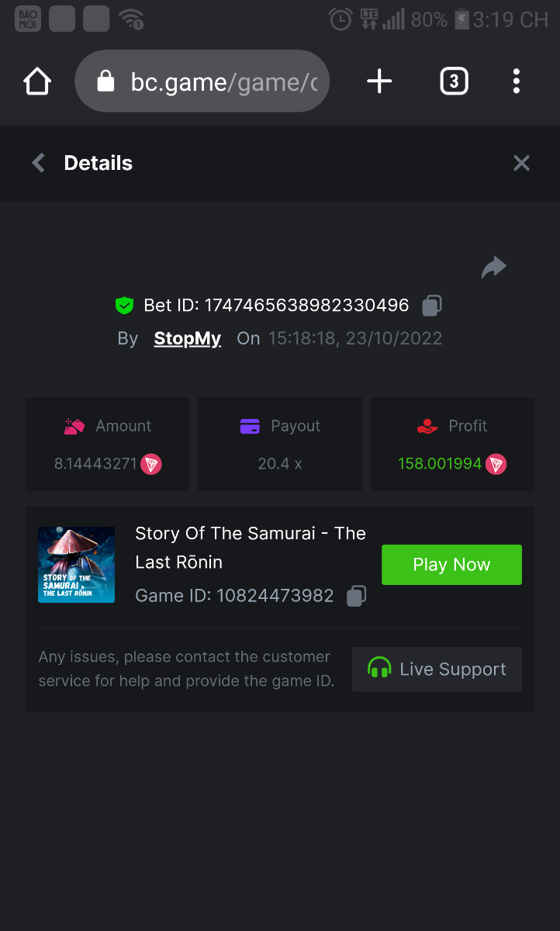560x931 pixels.
Task: Open Story Of The Samurai game thumbnail
Action: (x=76, y=565)
